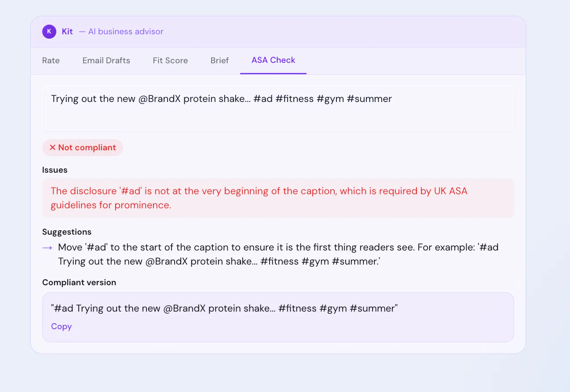Open the Rate tab
This screenshot has height=392, width=570.
[51, 61]
